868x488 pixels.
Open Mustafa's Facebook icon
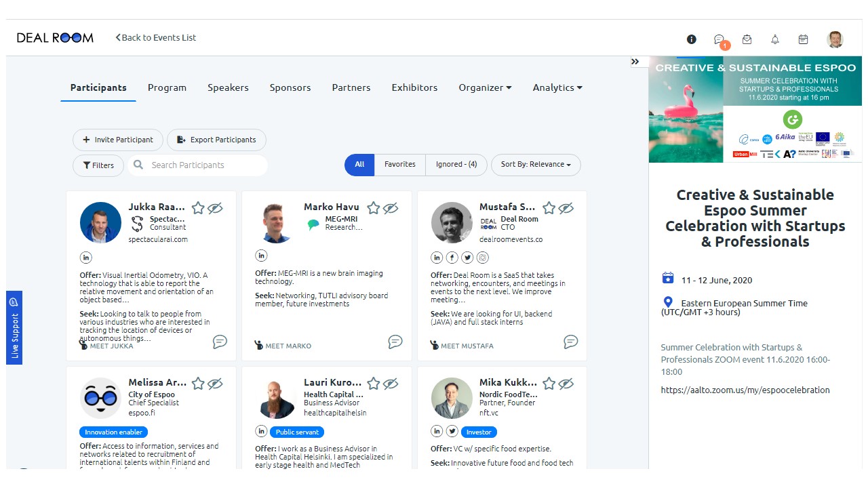(452, 258)
